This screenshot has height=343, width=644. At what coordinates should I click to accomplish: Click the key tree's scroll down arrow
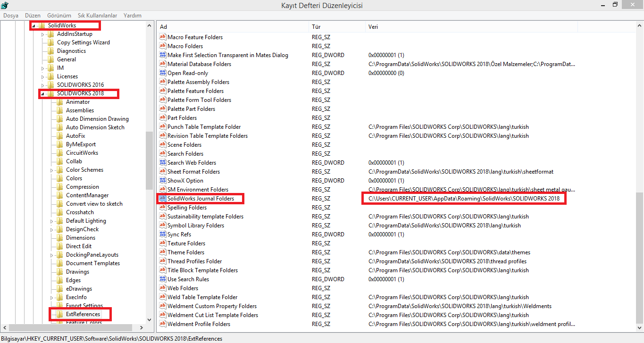point(150,320)
